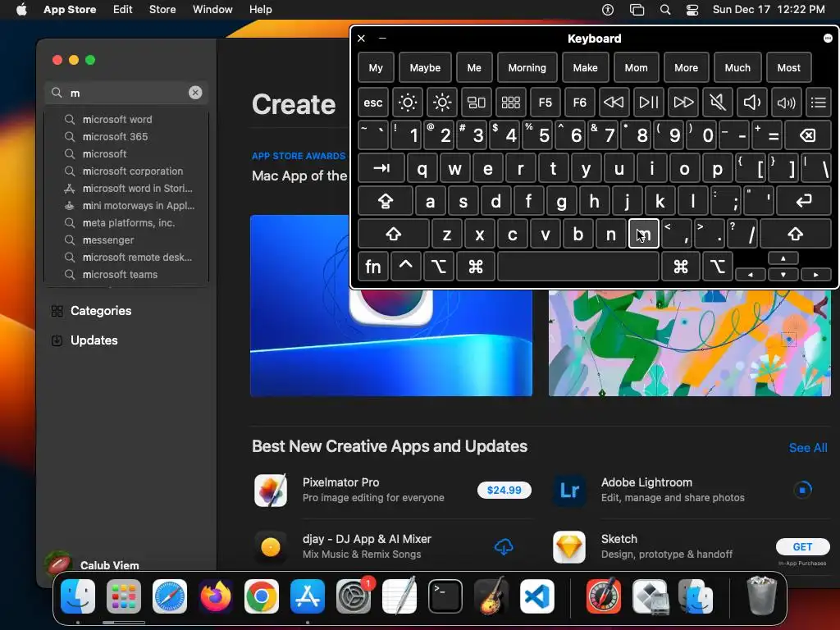Tap the return key
840x630 pixels.
click(x=804, y=202)
